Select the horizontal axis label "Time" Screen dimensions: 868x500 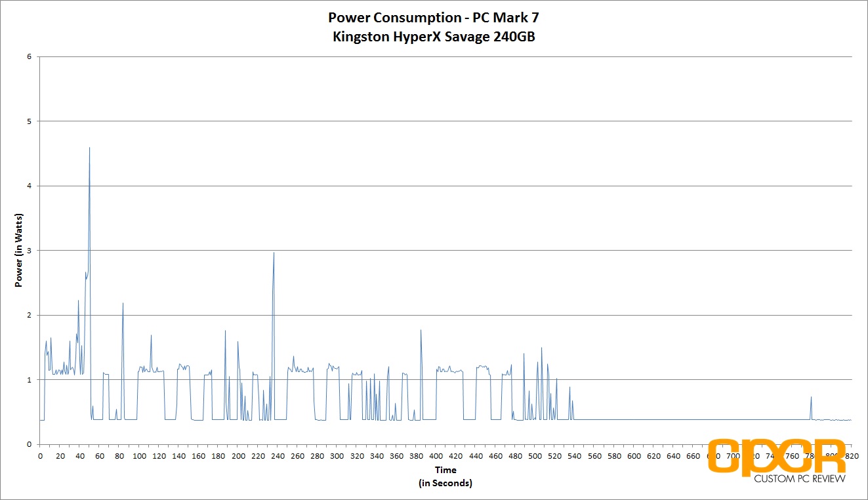(445, 470)
